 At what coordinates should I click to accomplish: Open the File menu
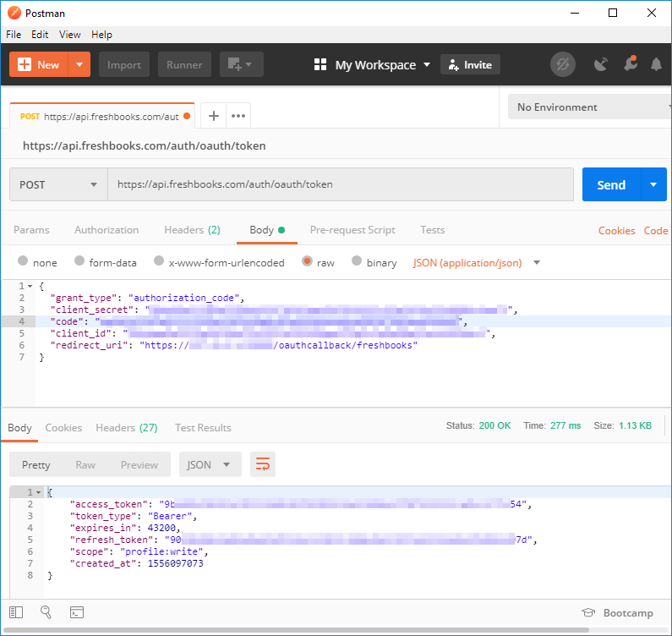14,35
